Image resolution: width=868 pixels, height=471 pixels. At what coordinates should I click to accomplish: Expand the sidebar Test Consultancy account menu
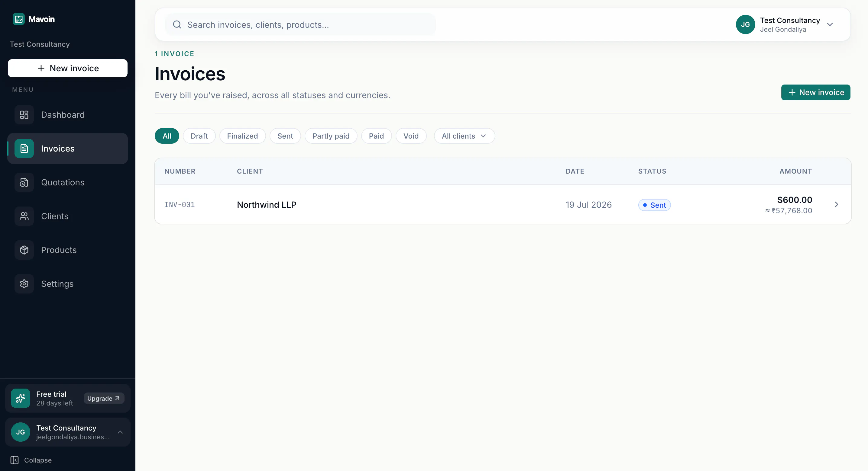[x=68, y=432]
